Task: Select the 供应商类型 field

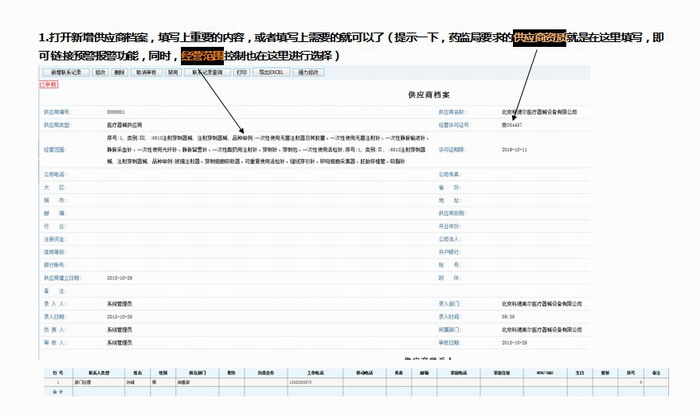Action: (130, 124)
